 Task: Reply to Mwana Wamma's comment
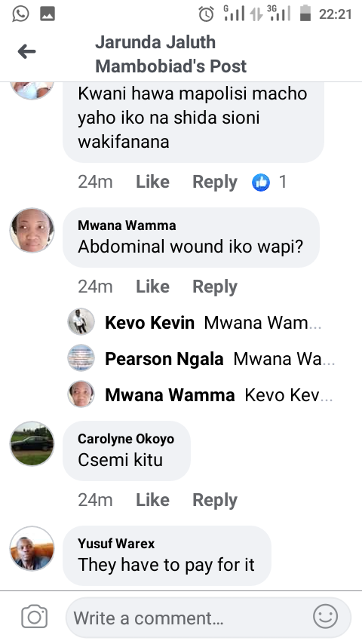click(x=215, y=287)
